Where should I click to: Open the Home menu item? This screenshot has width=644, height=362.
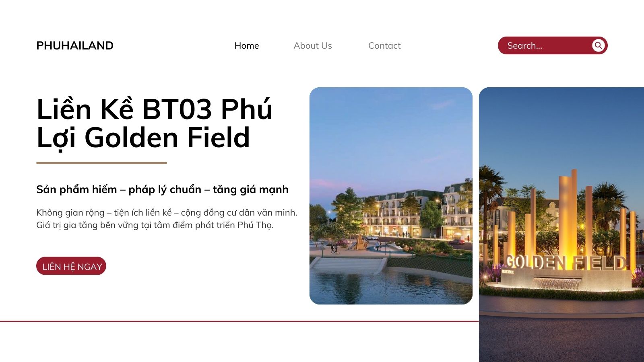tap(247, 45)
